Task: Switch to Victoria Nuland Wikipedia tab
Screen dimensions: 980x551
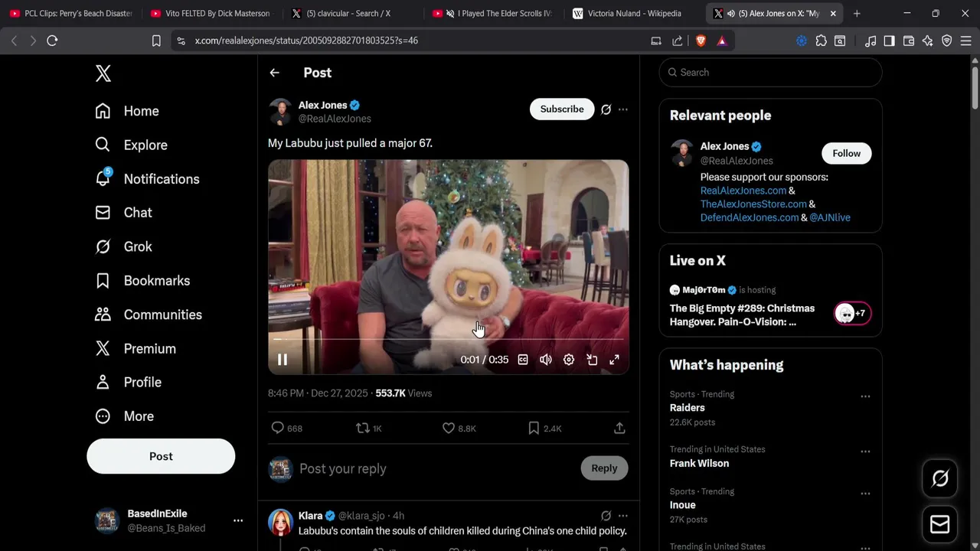Action: [632, 14]
